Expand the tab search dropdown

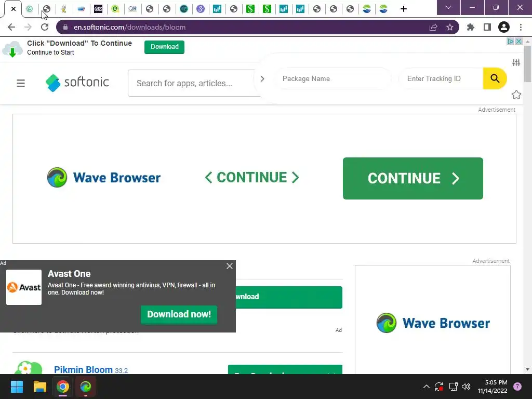pyautogui.click(x=448, y=7)
